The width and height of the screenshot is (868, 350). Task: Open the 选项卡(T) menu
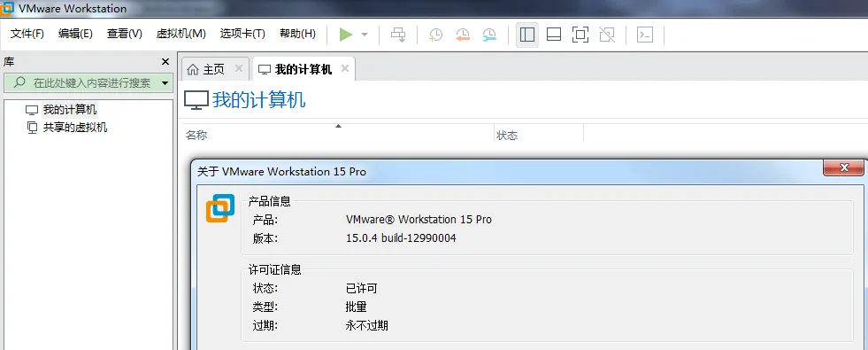click(242, 34)
